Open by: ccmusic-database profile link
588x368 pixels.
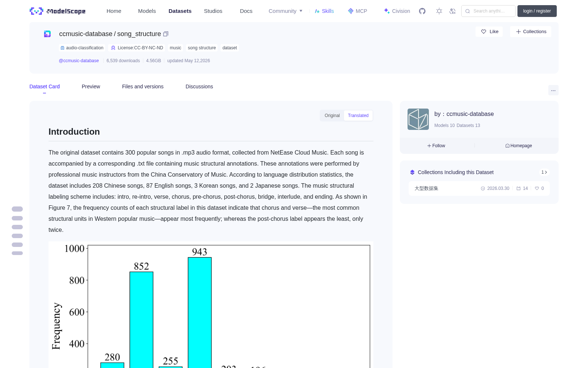pyautogui.click(x=464, y=114)
